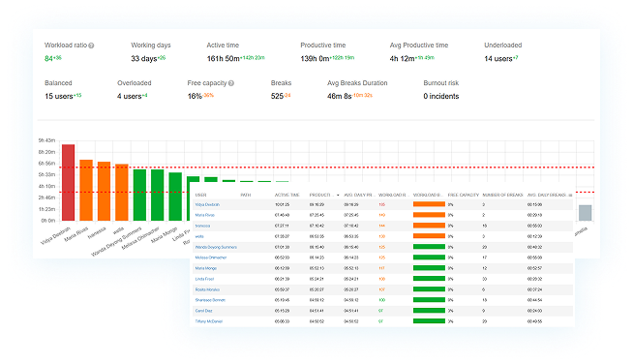633x364 pixels.
Task: Open first table row user link
Action: tap(207, 205)
